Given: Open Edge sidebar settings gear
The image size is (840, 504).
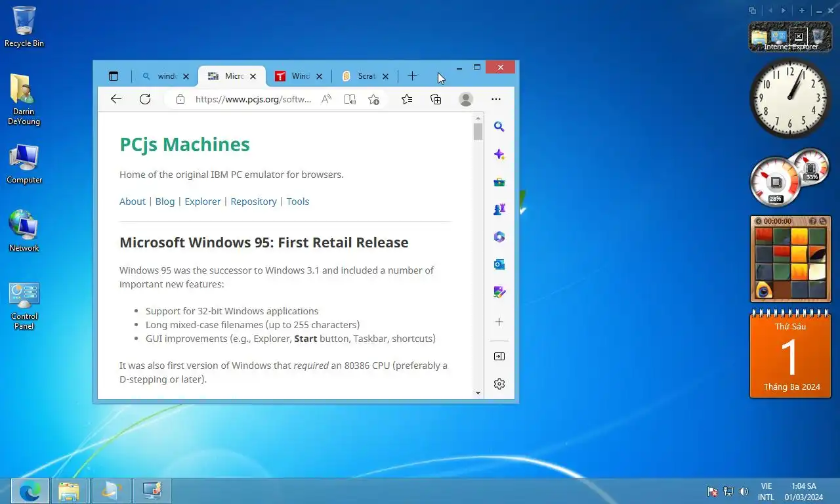Looking at the screenshot, I should pyautogui.click(x=499, y=384).
